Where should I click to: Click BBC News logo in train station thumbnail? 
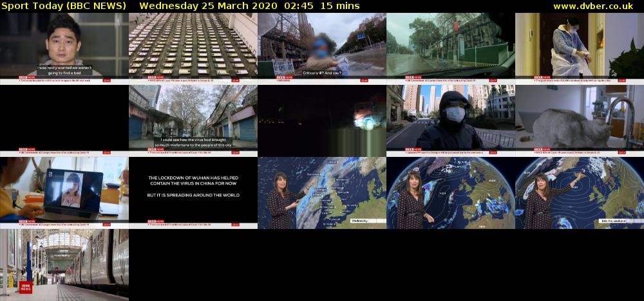click(x=26, y=287)
